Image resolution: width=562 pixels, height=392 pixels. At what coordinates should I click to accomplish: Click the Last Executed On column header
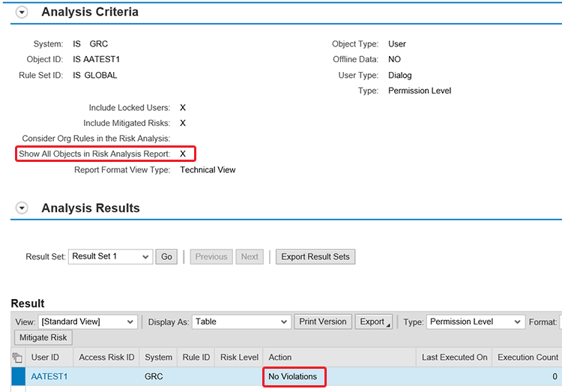click(454, 358)
